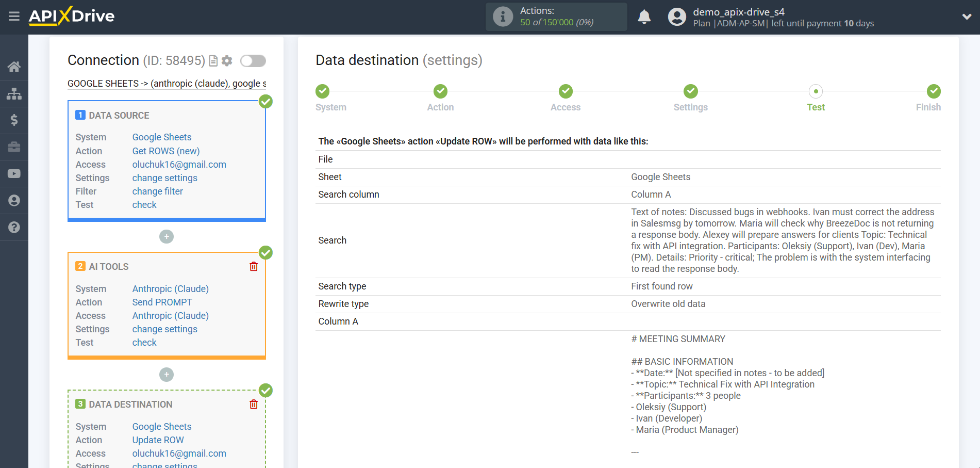Expand the account dropdown chevron
Viewport: 980px width, 468px height.
pyautogui.click(x=967, y=17)
